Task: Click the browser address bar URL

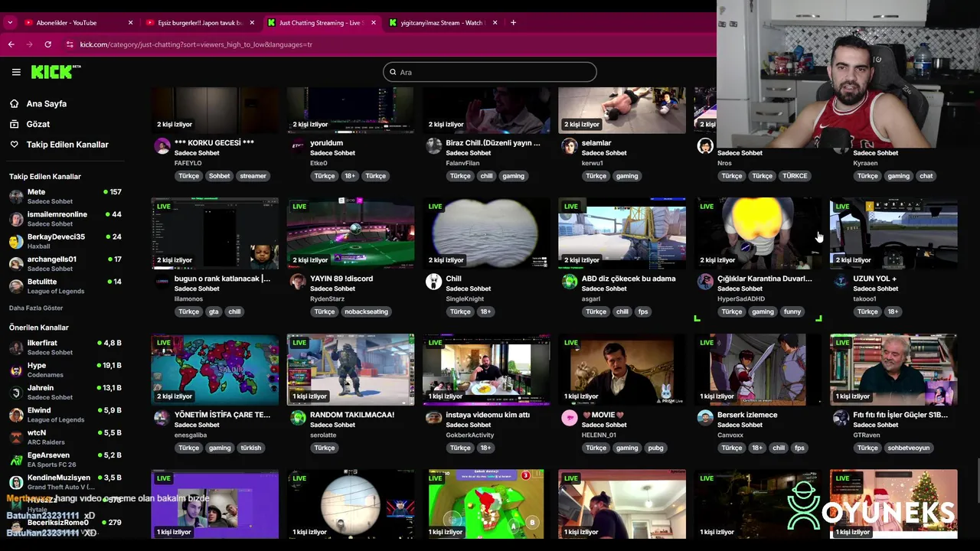Action: click(196, 44)
